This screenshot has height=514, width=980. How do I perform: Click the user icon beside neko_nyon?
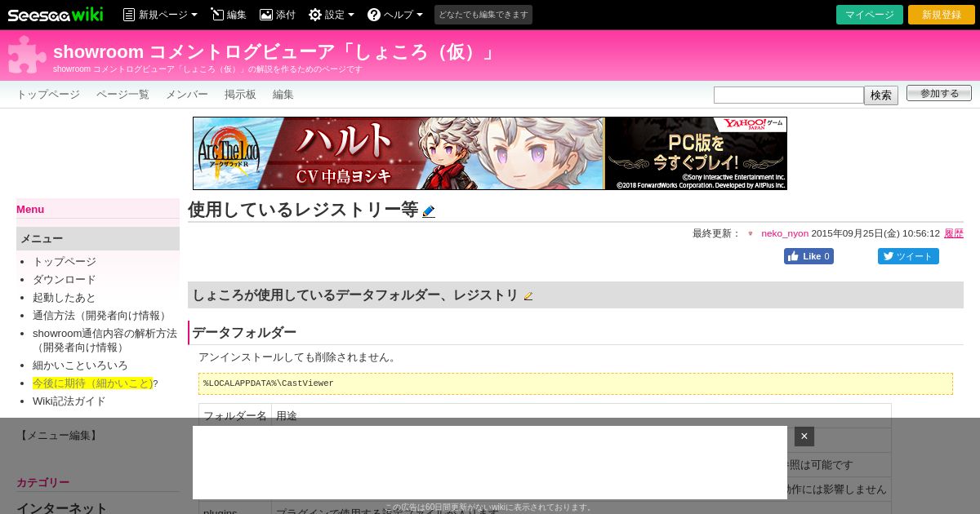pyautogui.click(x=751, y=233)
